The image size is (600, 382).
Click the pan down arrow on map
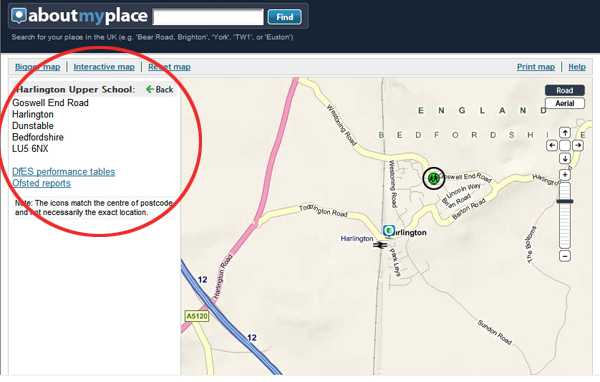[x=565, y=158]
